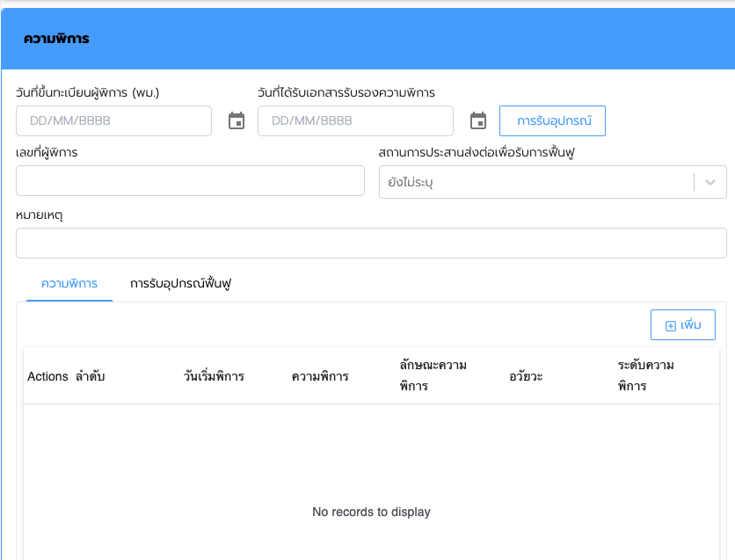The height and width of the screenshot is (560, 735).
Task: Click the Actions column header
Action: [47, 376]
